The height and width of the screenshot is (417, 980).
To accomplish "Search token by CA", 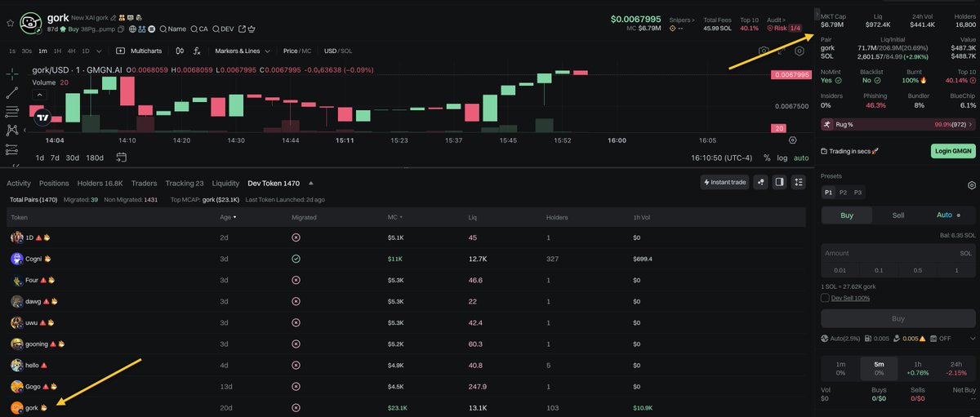I will tap(199, 29).
